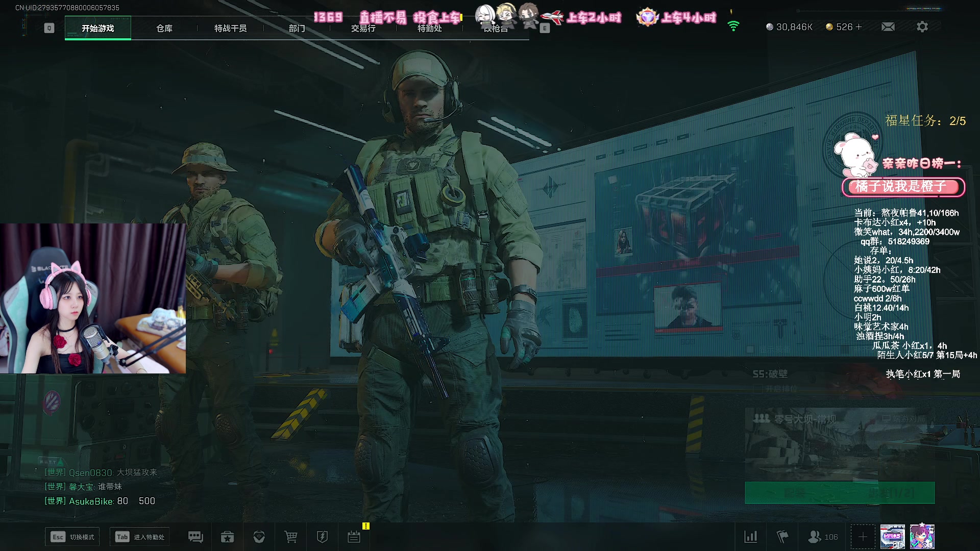
Task: Switch to 部门 tab
Action: pyautogui.click(x=297, y=28)
